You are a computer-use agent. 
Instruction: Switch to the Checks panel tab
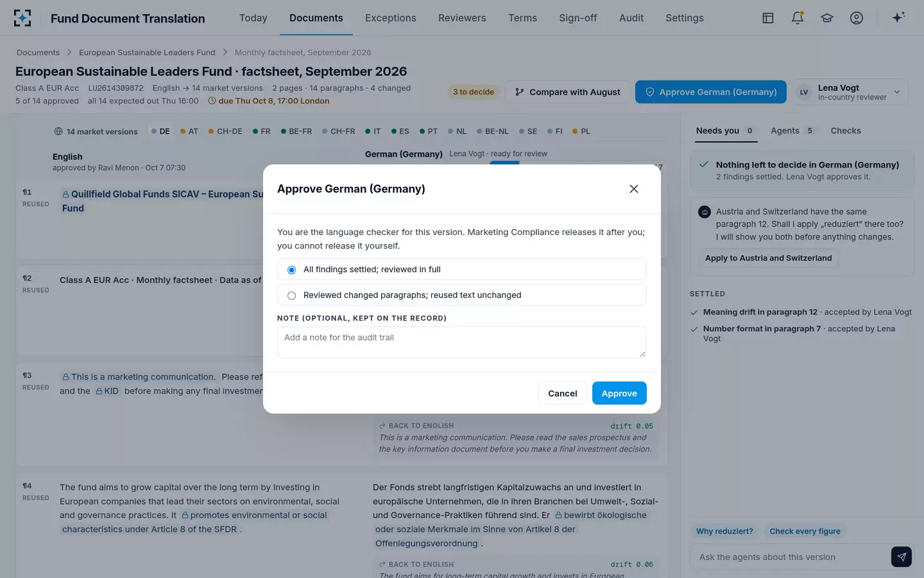[846, 131]
